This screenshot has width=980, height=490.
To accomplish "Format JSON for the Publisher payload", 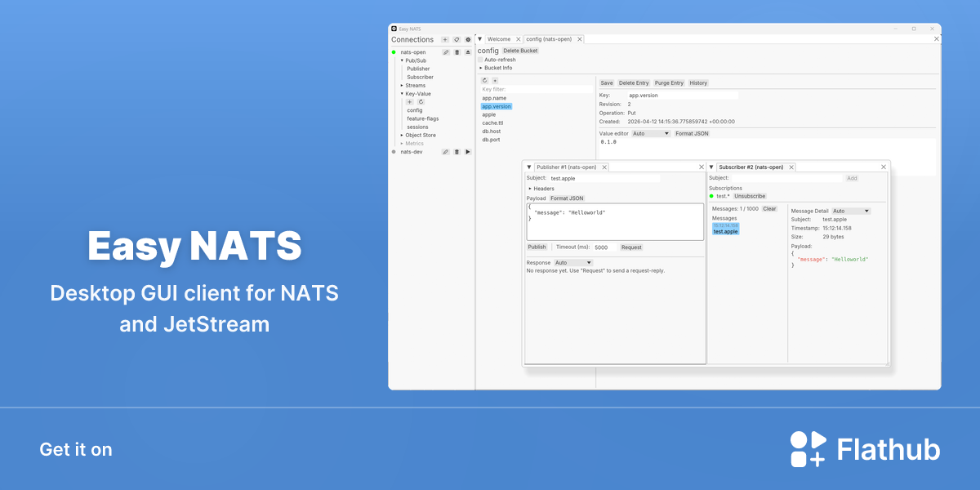I will [567, 198].
